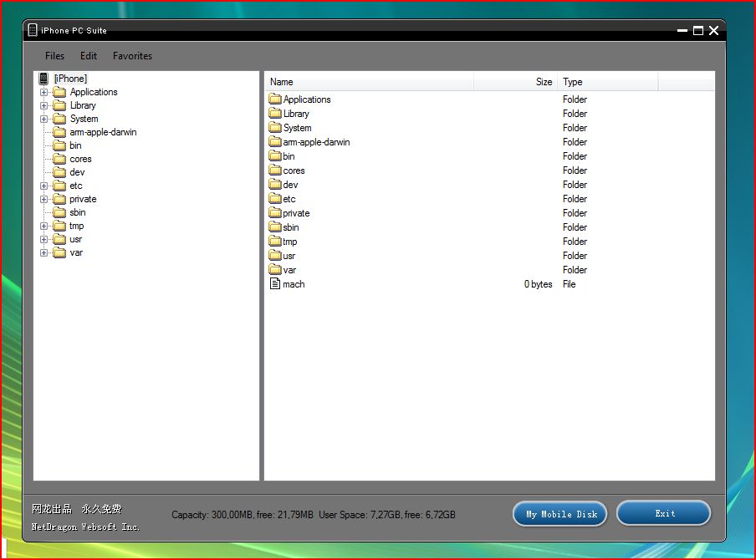Maximize the iPhone PC Suite window

tap(698, 30)
